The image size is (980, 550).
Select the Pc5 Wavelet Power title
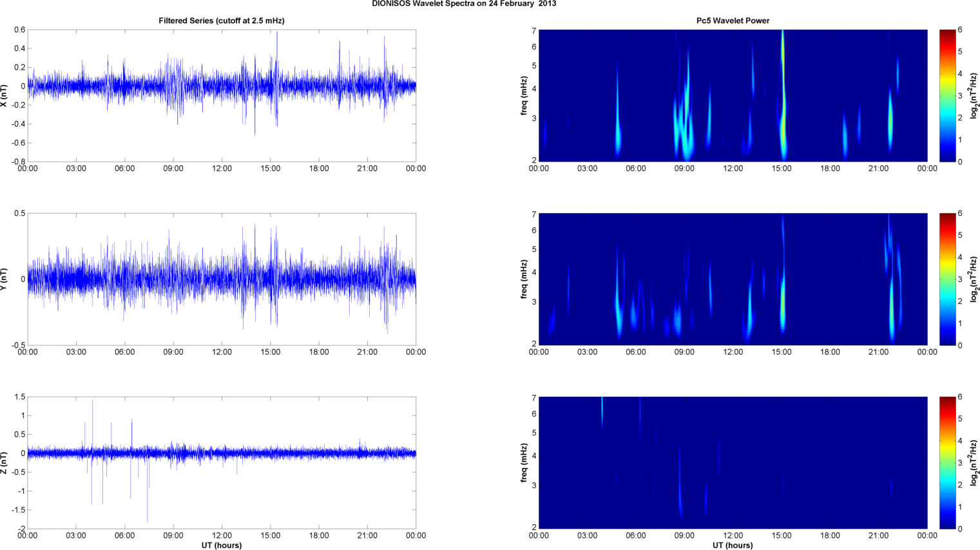pos(733,21)
